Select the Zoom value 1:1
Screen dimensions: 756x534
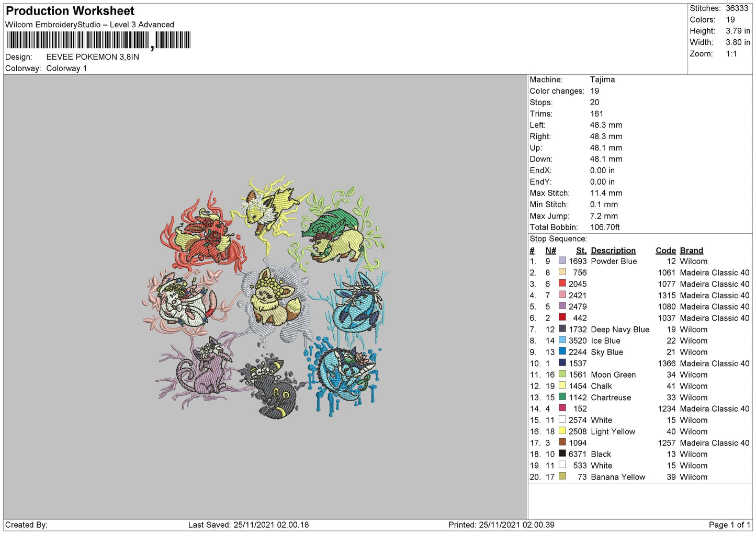[731, 54]
